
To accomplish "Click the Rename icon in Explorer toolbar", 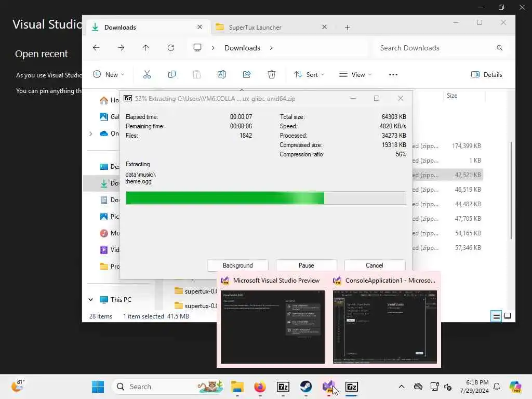I will click(x=221, y=75).
